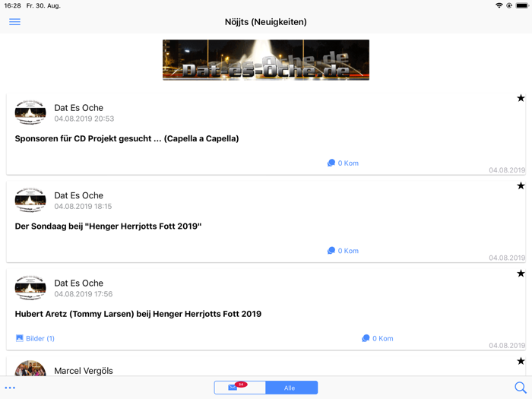Open Bilder (1) on Hubert Aretz post
This screenshot has width=532, height=399.
pyautogui.click(x=35, y=338)
